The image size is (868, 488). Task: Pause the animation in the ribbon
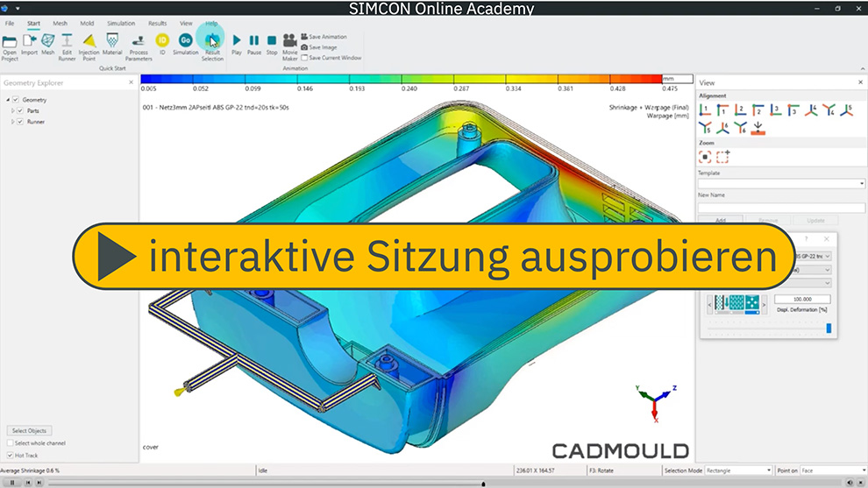[x=254, y=40]
